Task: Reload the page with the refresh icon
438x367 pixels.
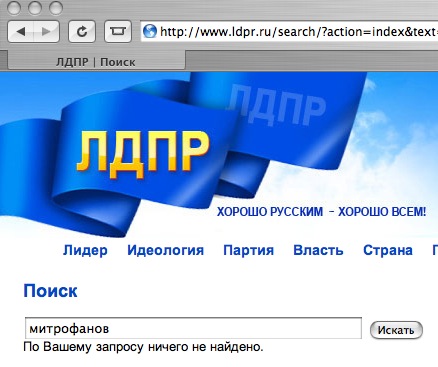Action: point(82,32)
